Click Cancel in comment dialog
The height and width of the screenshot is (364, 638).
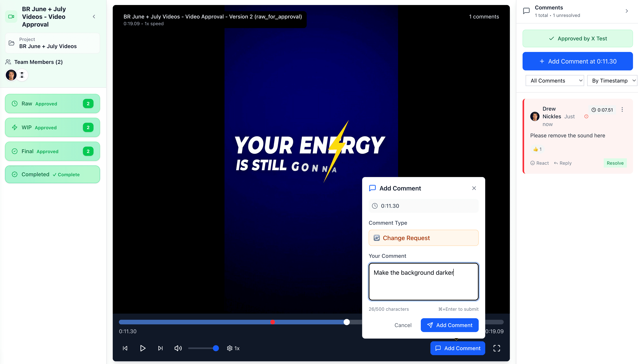tap(403, 325)
